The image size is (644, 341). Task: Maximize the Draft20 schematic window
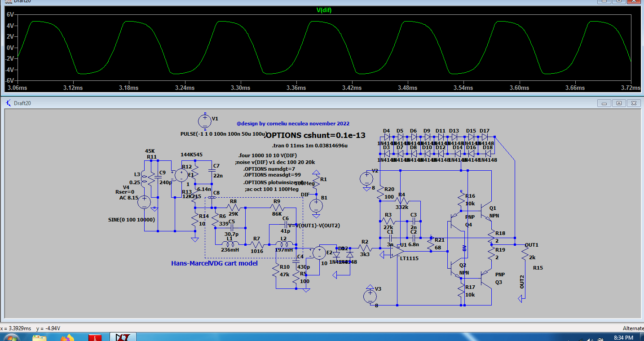pos(619,103)
